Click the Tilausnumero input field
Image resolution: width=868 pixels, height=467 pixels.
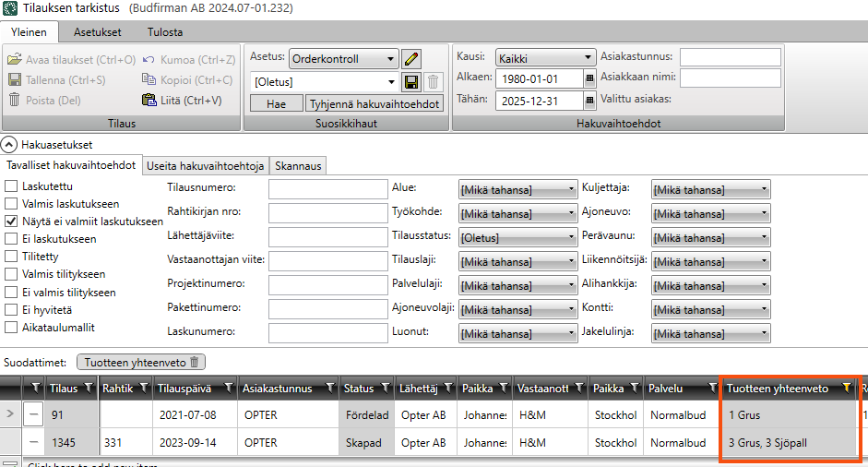pos(327,189)
